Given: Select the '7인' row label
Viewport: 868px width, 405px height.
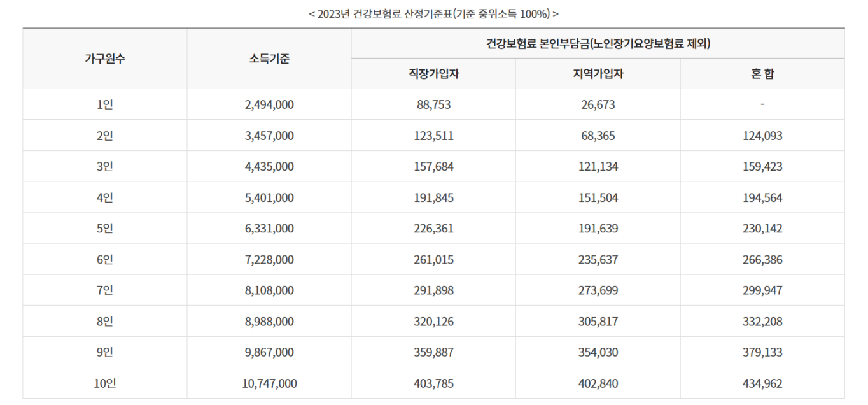Looking at the screenshot, I should (105, 290).
